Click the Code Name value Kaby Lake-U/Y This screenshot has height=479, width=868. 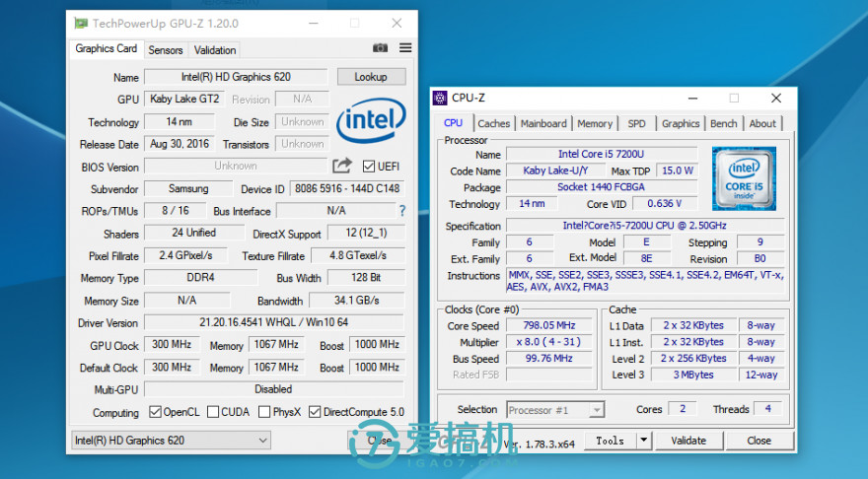[x=555, y=171]
